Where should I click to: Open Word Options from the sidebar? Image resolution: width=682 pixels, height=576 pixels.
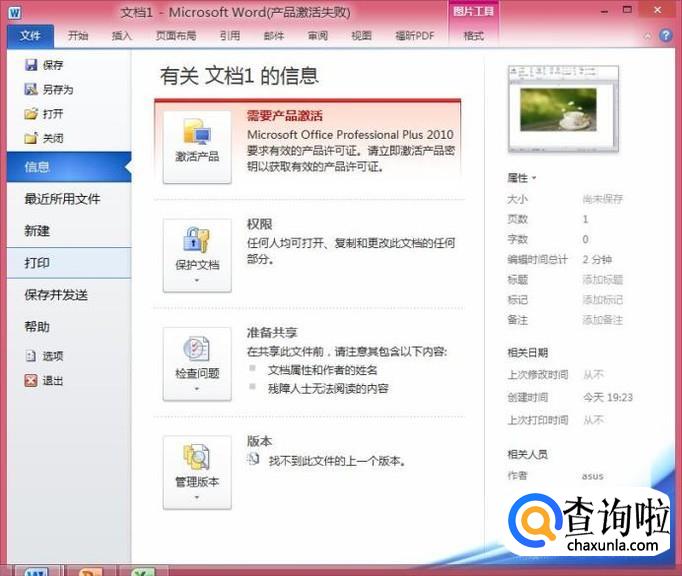click(30, 356)
